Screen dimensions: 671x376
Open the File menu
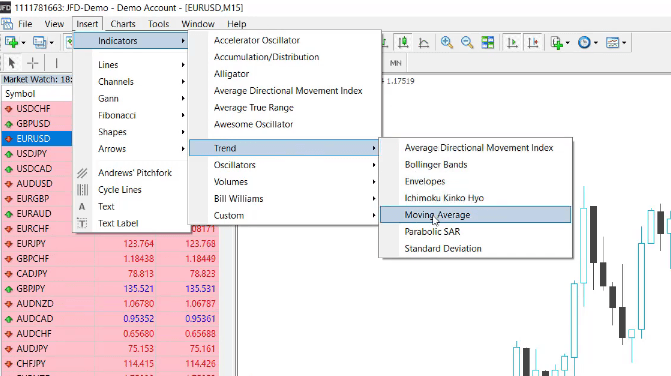(x=25, y=24)
